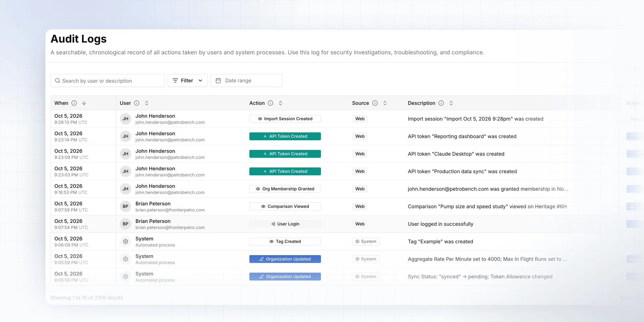Click the BP avatar on the Comparison Viewed row

(x=126, y=206)
